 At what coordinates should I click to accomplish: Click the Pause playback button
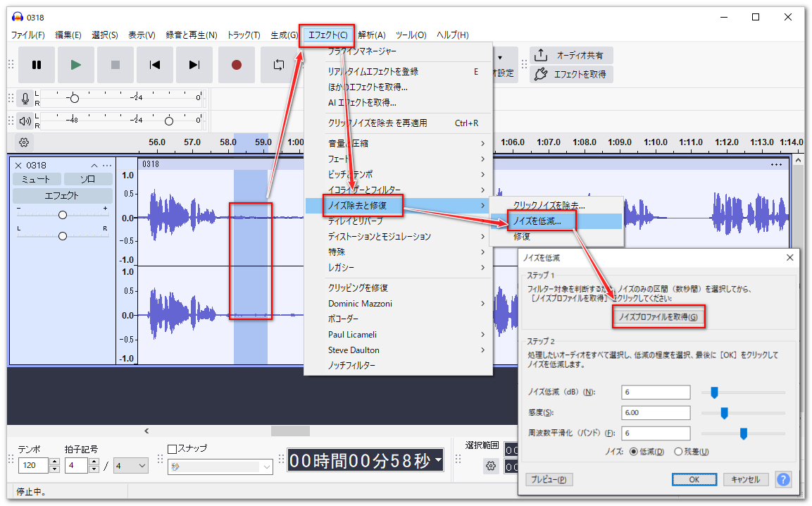pos(37,65)
